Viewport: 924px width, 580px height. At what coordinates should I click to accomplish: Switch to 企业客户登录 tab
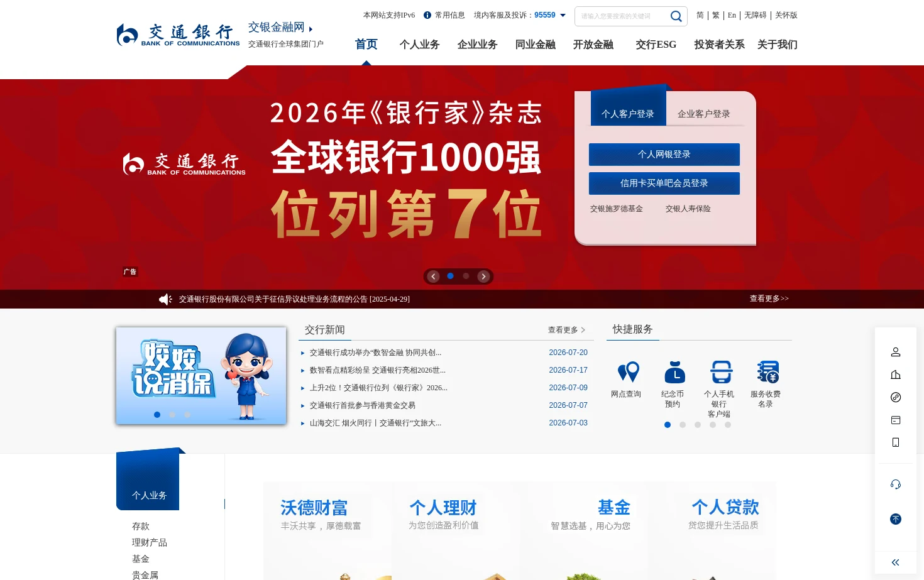click(704, 114)
